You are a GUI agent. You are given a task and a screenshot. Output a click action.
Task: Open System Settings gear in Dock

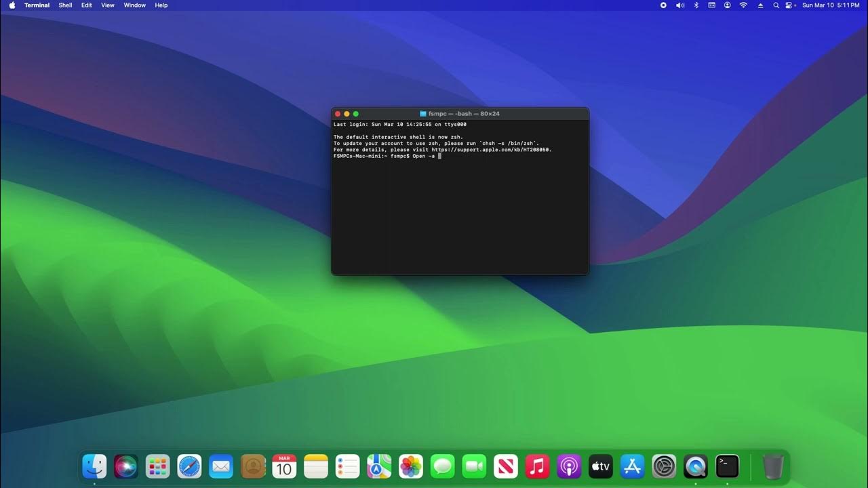click(664, 466)
